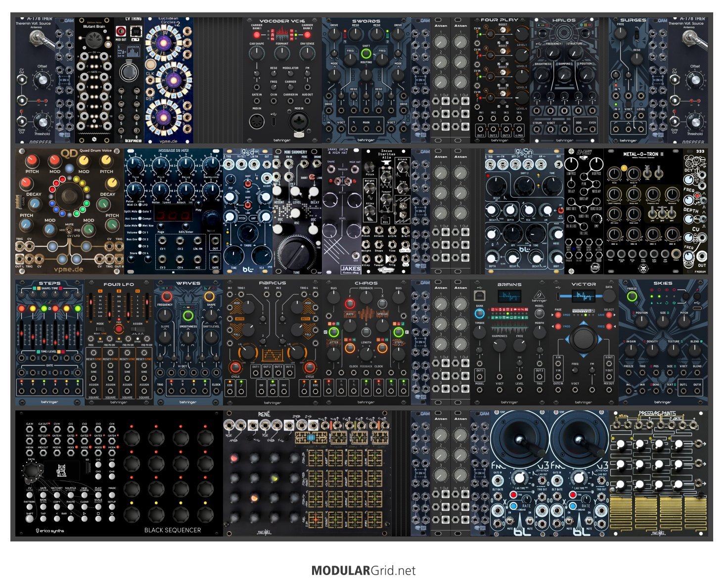Click the Position knob on Skies
Image resolution: width=728 pixels, height=581 pixels.
pyautogui.click(x=641, y=322)
